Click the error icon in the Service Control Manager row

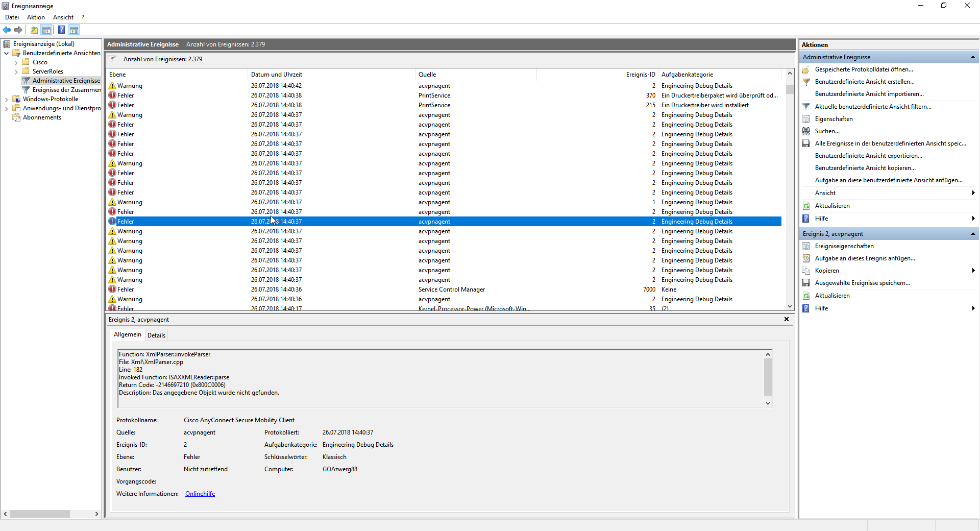point(112,289)
